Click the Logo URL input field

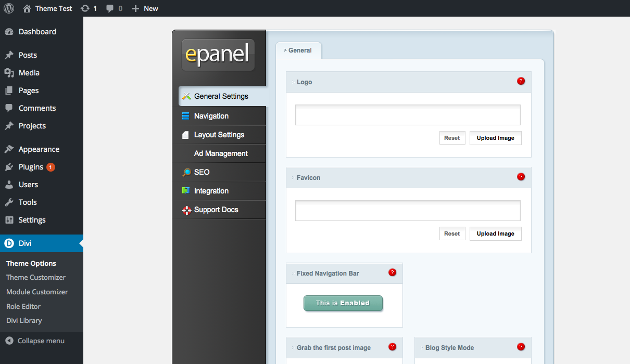click(x=408, y=115)
